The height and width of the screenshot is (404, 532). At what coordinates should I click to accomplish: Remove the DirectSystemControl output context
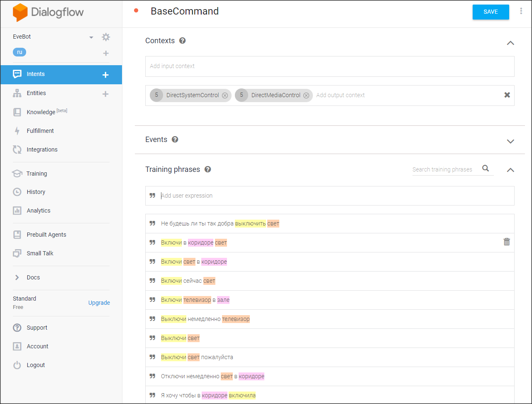point(225,95)
